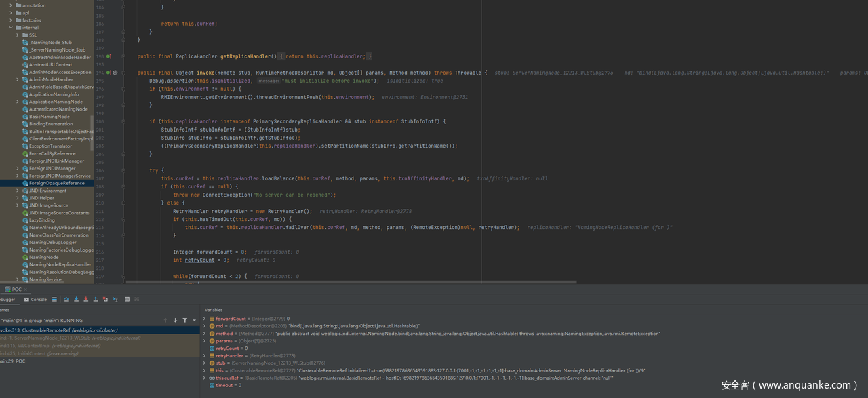Viewport: 868px width, 398px height.
Task: Open NamingNodeReplicaHandler class in project tree
Action: pos(60,264)
